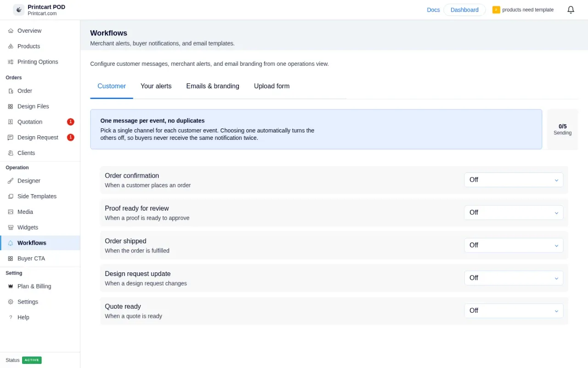Open Printing Options in the sidebar
This screenshot has height=368, width=588.
coord(40,62)
